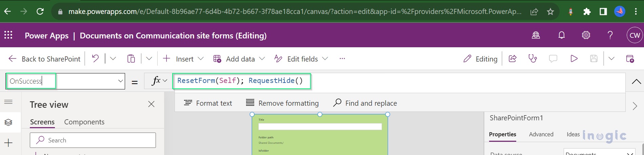Open the help question mark
The image size is (644, 155).
[610, 35]
